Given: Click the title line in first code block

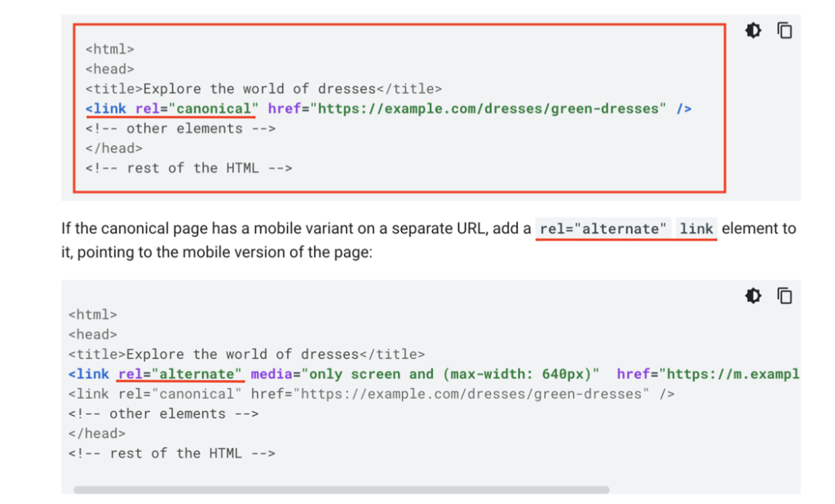Looking at the screenshot, I should 263,89.
